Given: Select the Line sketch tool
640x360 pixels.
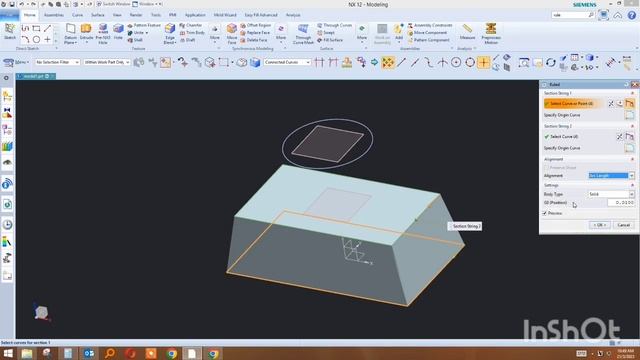Looking at the screenshot, I should click(47, 29).
